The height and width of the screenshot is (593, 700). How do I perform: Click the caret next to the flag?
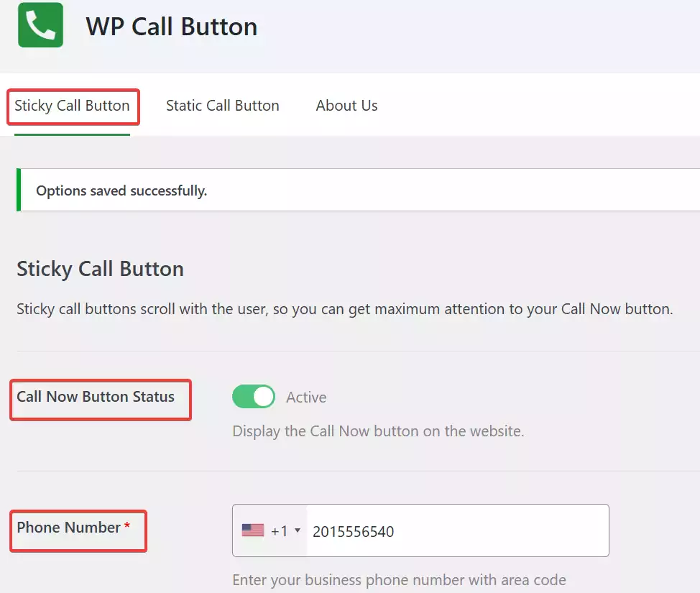pyautogui.click(x=296, y=530)
